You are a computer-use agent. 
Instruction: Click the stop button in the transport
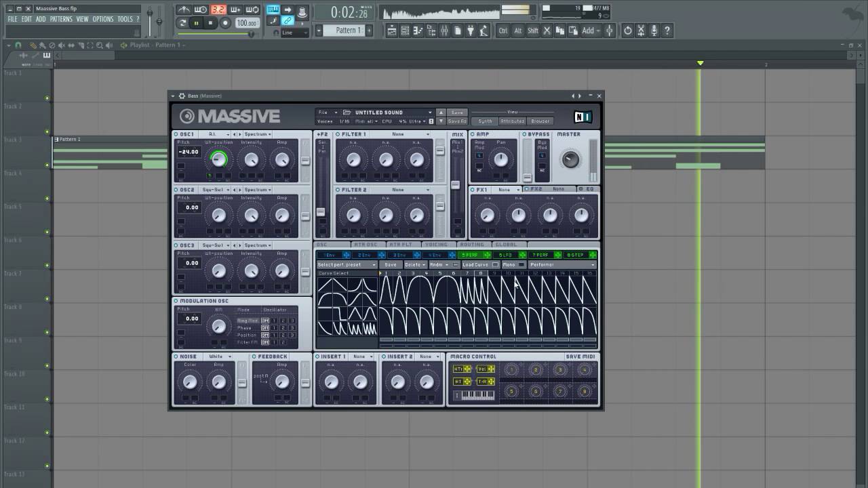coord(211,23)
